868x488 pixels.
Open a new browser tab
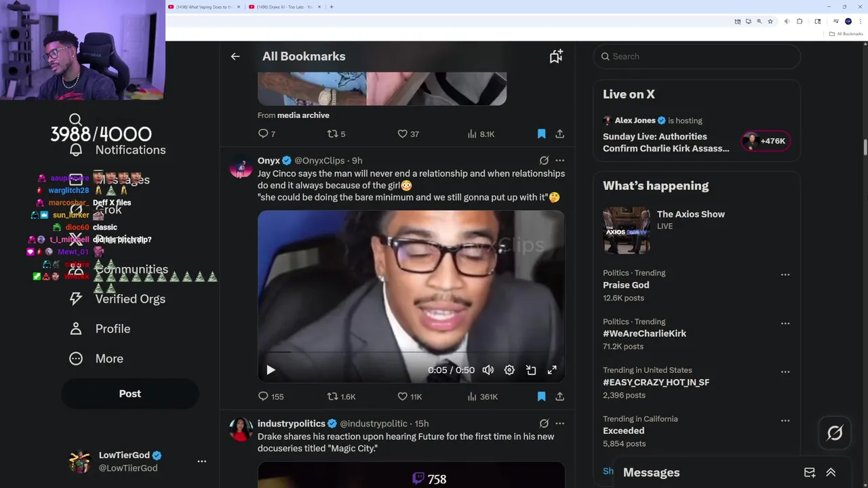(x=331, y=7)
